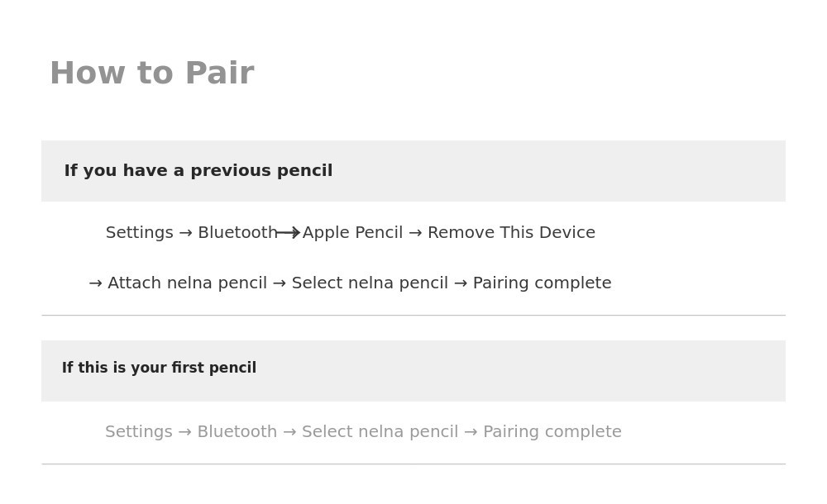Click the "How to Pair" title
827x504 pixels.
152,74
